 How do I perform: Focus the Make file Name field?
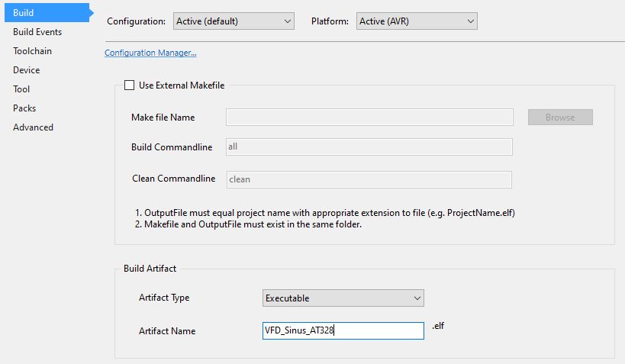pyautogui.click(x=369, y=118)
